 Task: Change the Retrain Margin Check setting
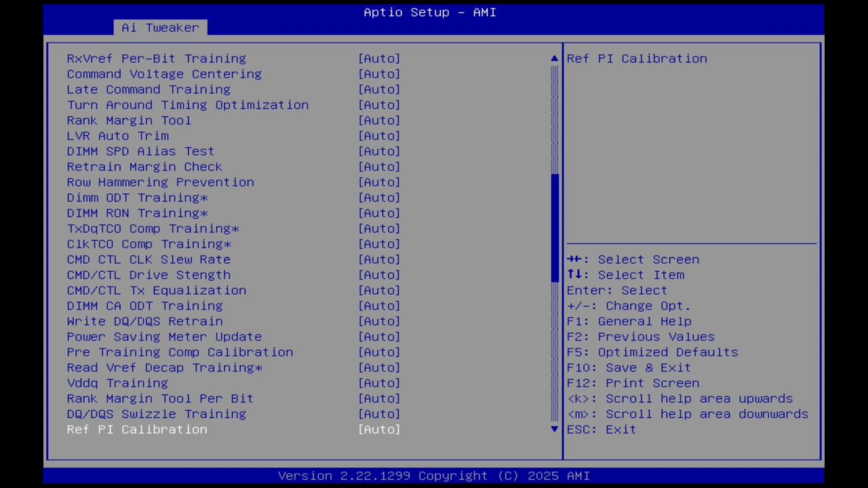(x=379, y=167)
